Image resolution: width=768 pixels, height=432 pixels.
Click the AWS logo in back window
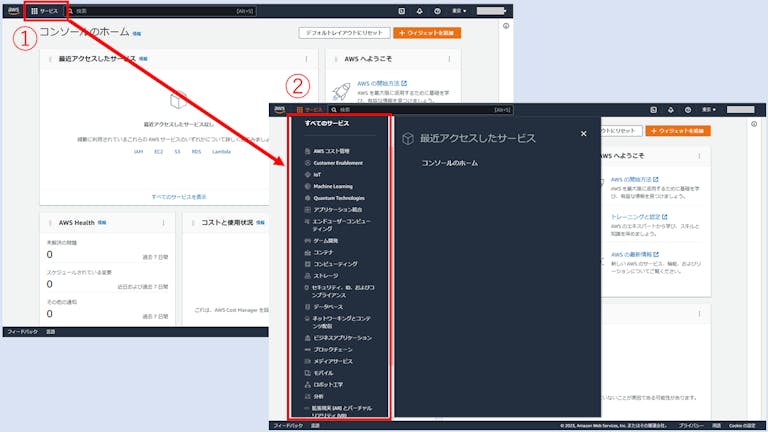pyautogui.click(x=14, y=11)
